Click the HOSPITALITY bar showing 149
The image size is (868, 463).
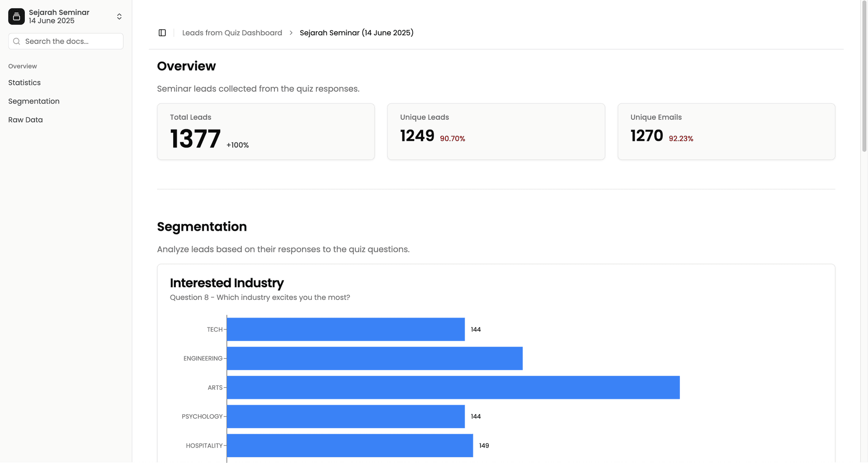(349, 445)
